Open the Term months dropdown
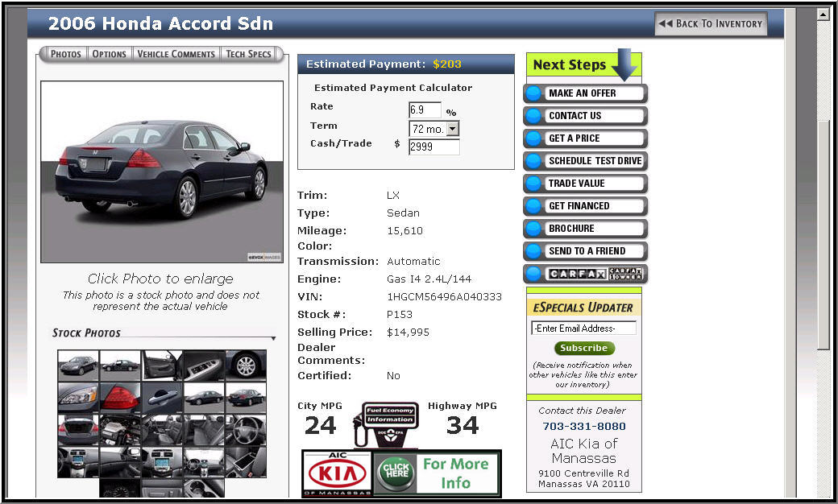The width and height of the screenshot is (838, 504). point(434,129)
